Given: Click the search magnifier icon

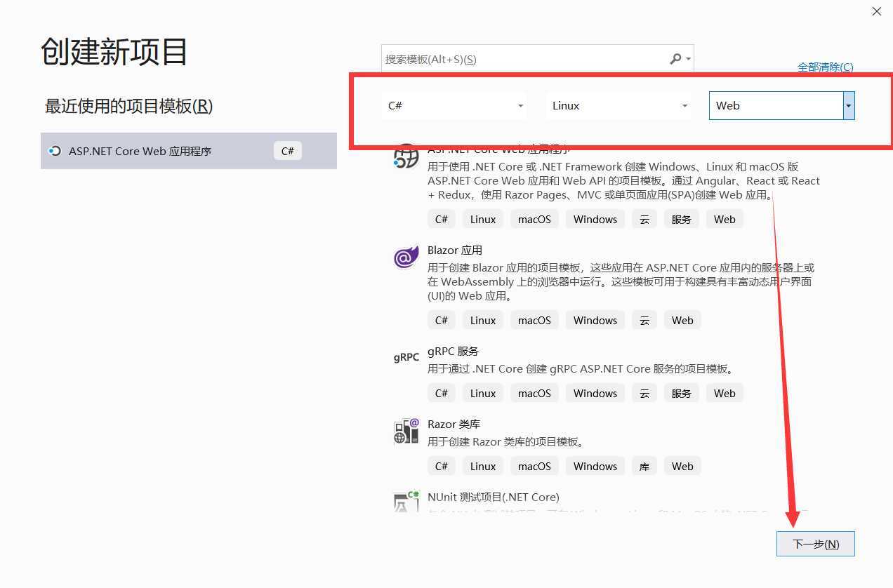Looking at the screenshot, I should point(675,59).
